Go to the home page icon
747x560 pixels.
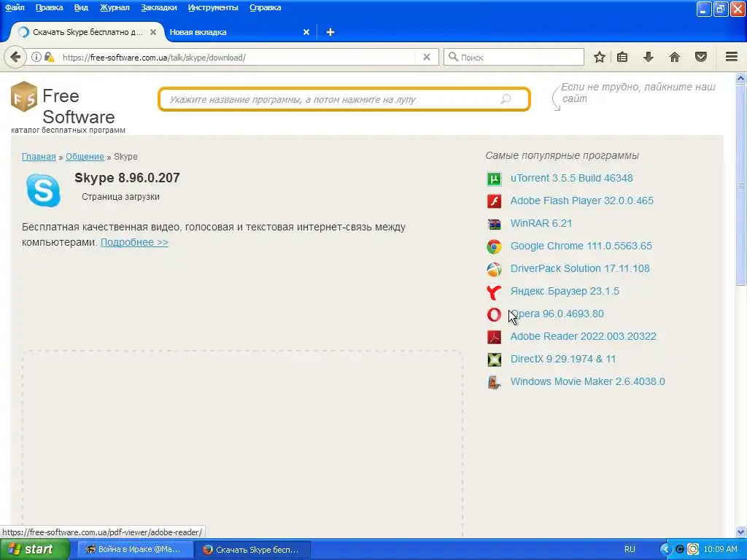pyautogui.click(x=675, y=57)
